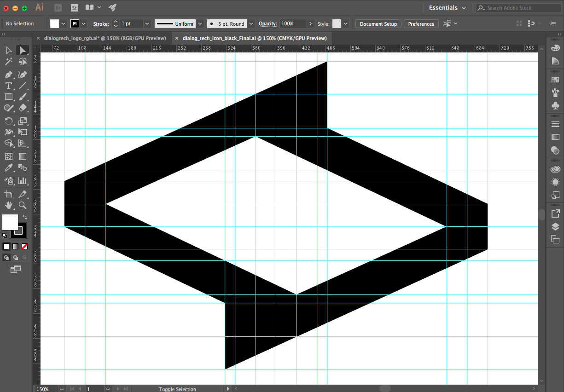Viewport: 564px width, 392px height.
Task: Expand the Opacity value arrow
Action: coord(311,23)
